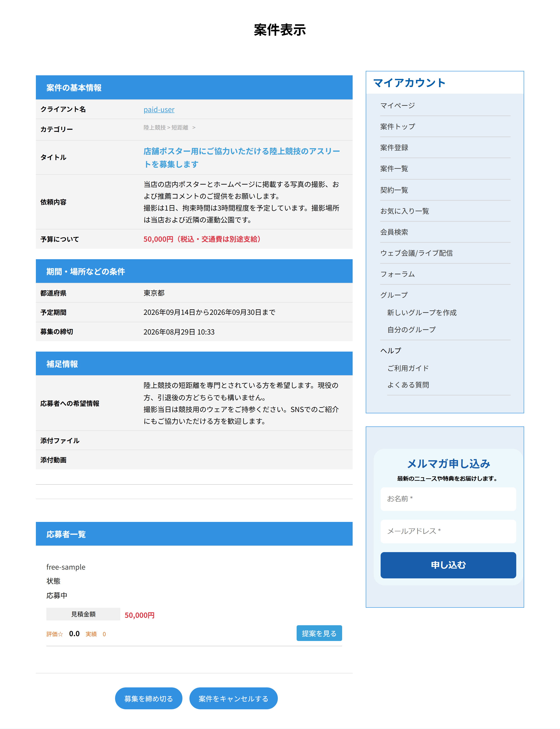The width and height of the screenshot is (560, 729).
Task: Click the マイアカウント sidebar heading
Action: (409, 82)
